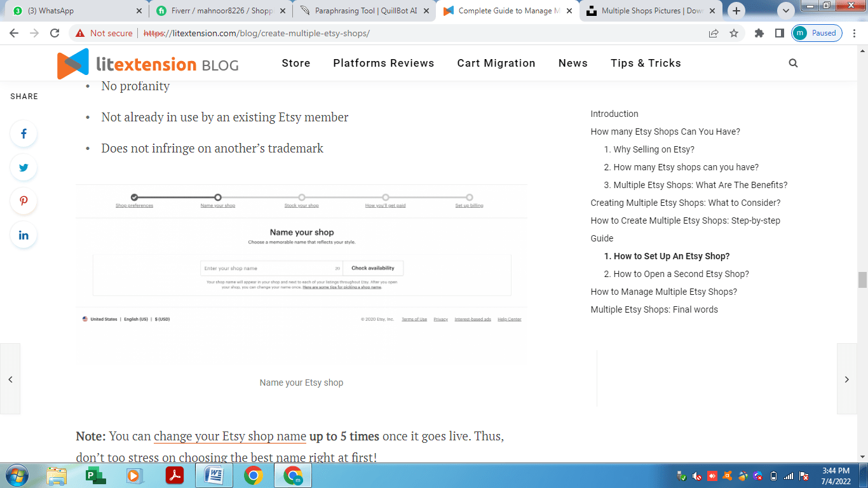Click the 'Name your Etsy shop' caption
The width and height of the screenshot is (868, 488).
coord(301,383)
